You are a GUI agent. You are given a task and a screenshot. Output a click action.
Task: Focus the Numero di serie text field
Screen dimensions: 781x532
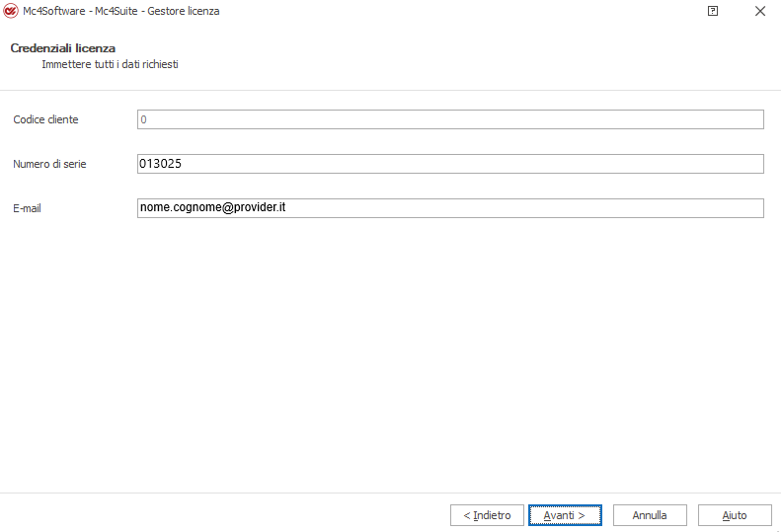[x=450, y=164]
